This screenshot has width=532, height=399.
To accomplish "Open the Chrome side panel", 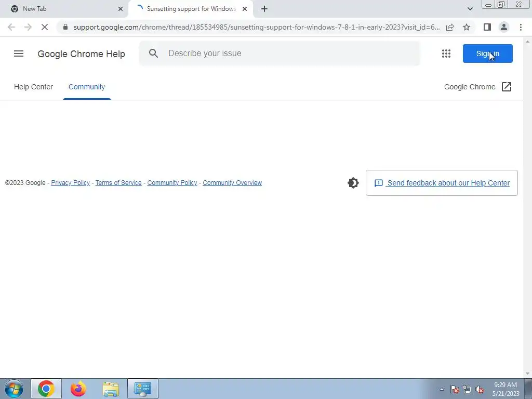I will point(487,27).
